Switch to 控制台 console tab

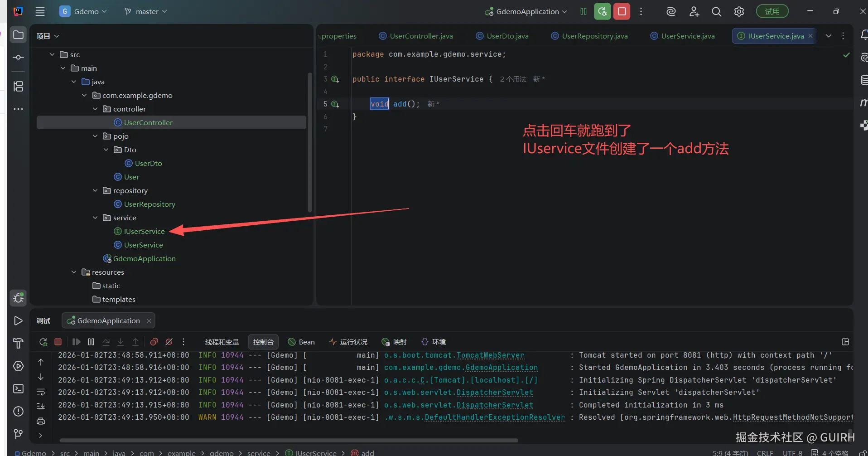[x=263, y=342]
